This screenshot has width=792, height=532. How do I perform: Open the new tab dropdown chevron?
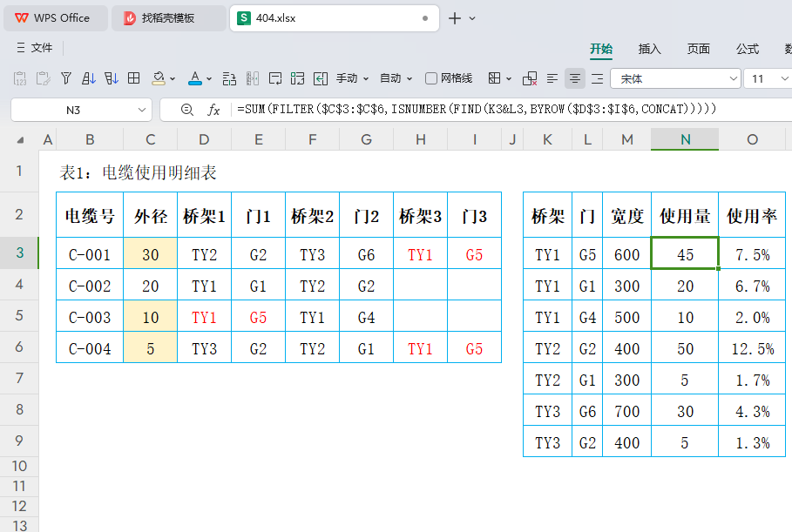472,18
